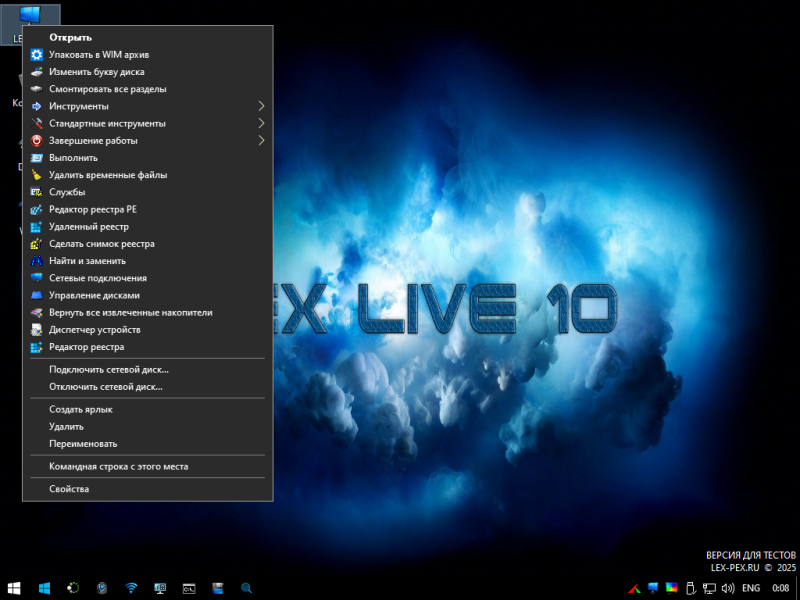Click the red power icon for Завершение работы
The width and height of the screenshot is (800, 600).
pyautogui.click(x=37, y=141)
